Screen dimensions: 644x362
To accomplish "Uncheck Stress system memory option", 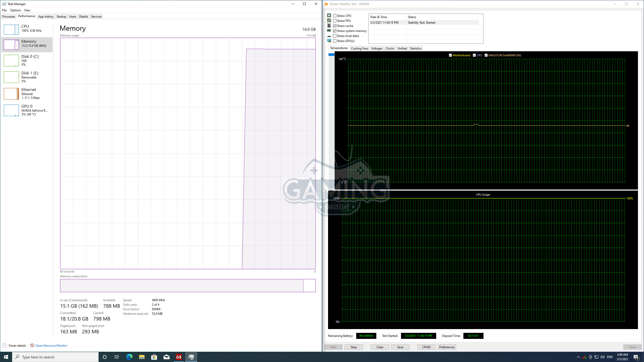I will click(x=335, y=31).
